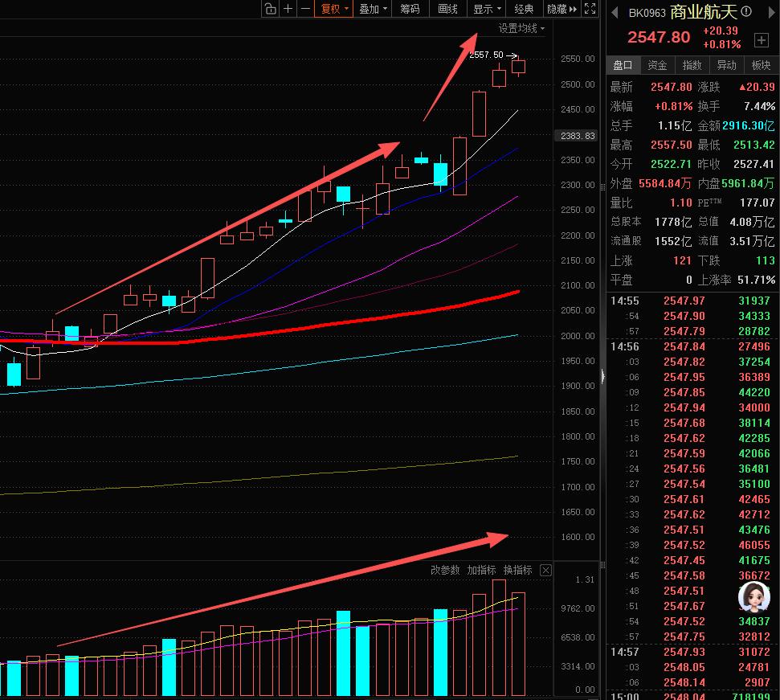Select the 15:00 tick row 718199

click(692, 696)
